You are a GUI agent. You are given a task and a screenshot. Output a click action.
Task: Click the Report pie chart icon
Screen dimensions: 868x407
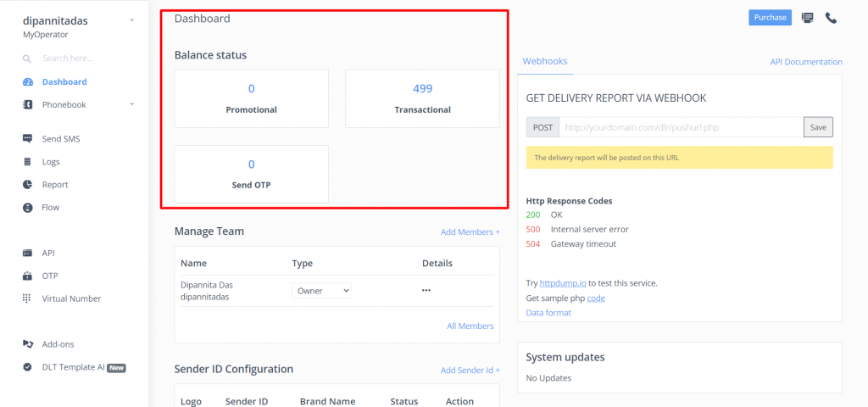(x=28, y=184)
